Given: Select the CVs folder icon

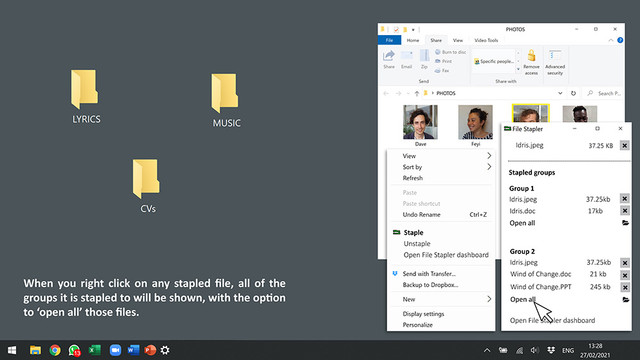Looking at the screenshot, I should [146, 179].
